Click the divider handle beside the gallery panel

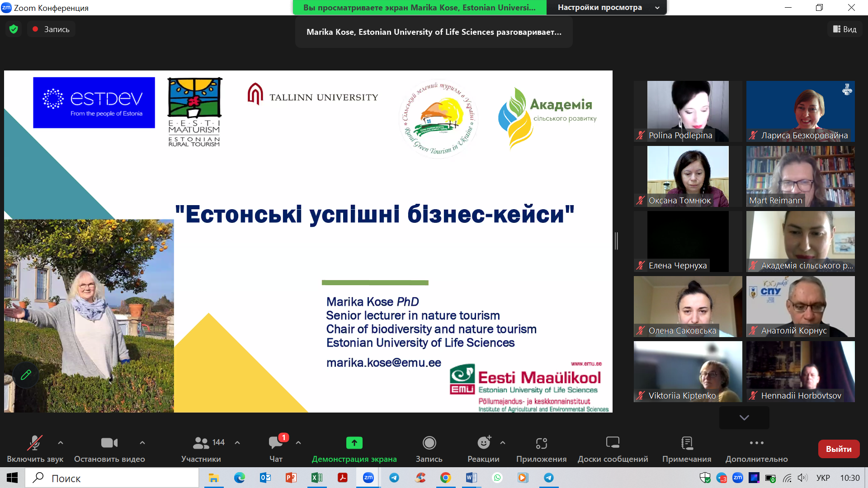(x=616, y=241)
